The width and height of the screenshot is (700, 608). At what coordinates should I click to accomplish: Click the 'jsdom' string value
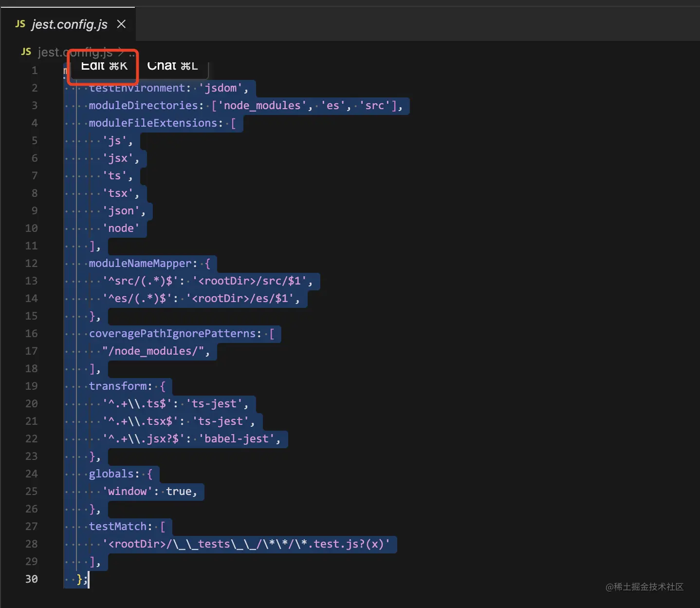coord(221,88)
